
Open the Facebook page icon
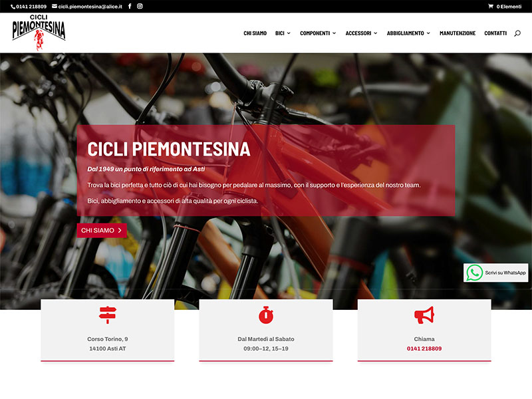pos(130,6)
